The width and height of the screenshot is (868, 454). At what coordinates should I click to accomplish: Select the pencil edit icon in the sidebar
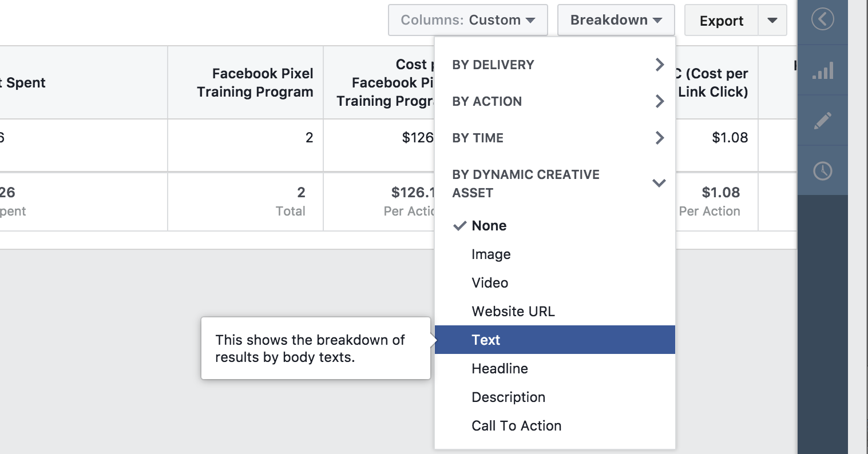(x=823, y=120)
